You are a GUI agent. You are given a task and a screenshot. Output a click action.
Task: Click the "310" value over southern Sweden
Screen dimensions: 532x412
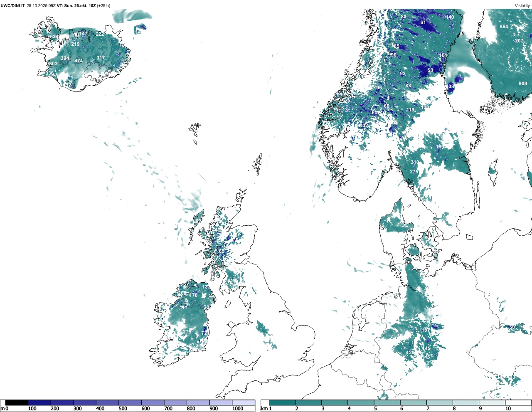[415, 162]
